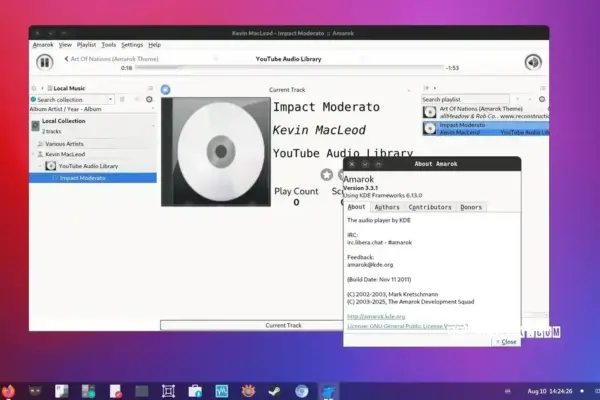Open the Search collection dropdown arrow
The image size is (600, 400).
(x=110, y=100)
